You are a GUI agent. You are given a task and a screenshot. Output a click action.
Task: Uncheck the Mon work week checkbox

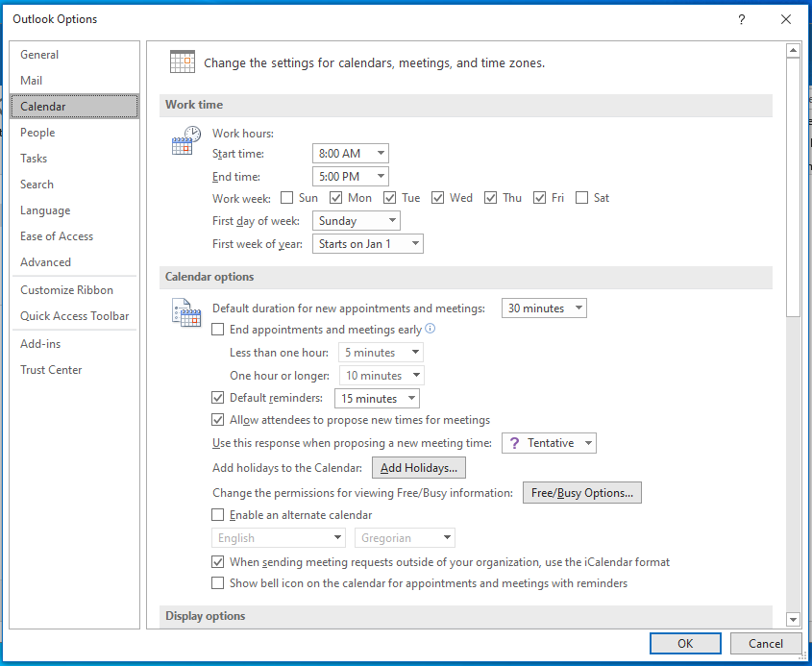(x=336, y=198)
